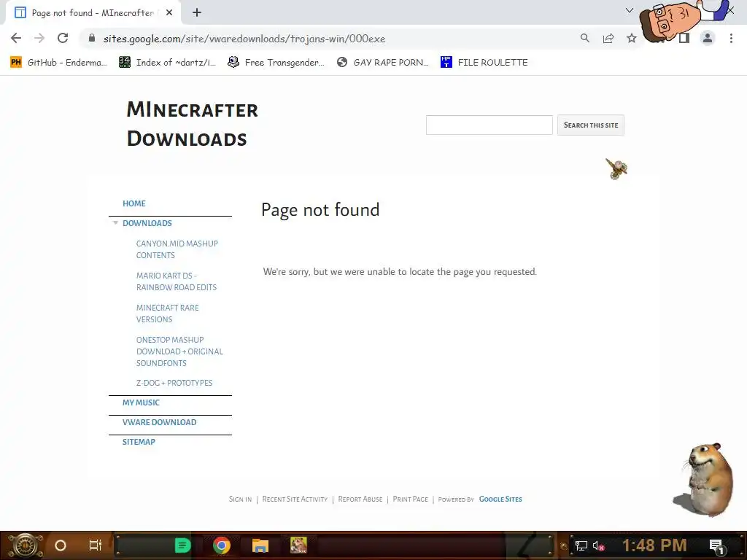Open the 1:48 PM clock
The image size is (747, 560).
(654, 545)
